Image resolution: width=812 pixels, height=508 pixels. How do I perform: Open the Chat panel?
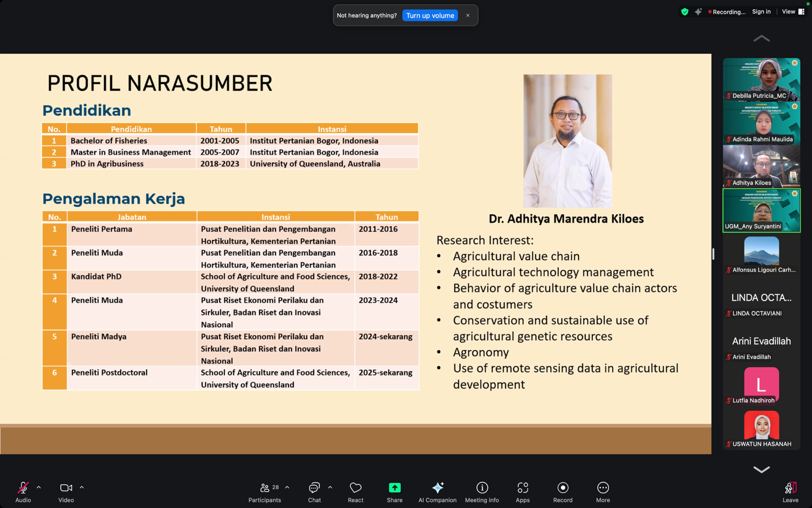point(314,491)
